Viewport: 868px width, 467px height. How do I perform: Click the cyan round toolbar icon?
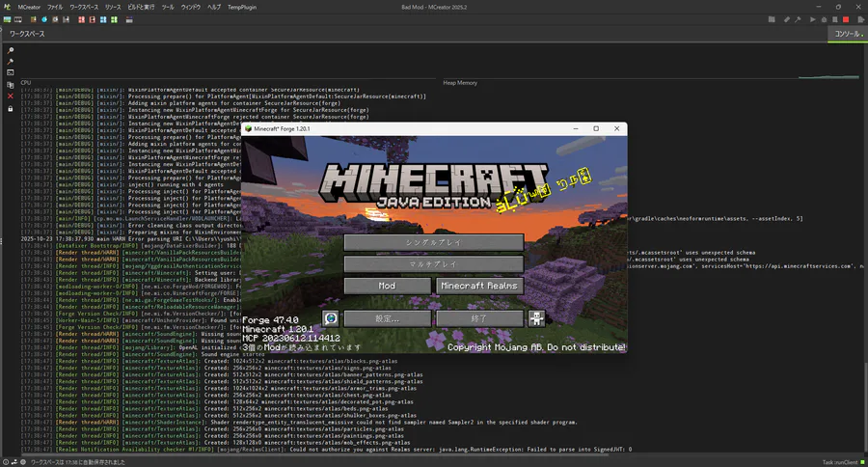pyautogui.click(x=44, y=19)
